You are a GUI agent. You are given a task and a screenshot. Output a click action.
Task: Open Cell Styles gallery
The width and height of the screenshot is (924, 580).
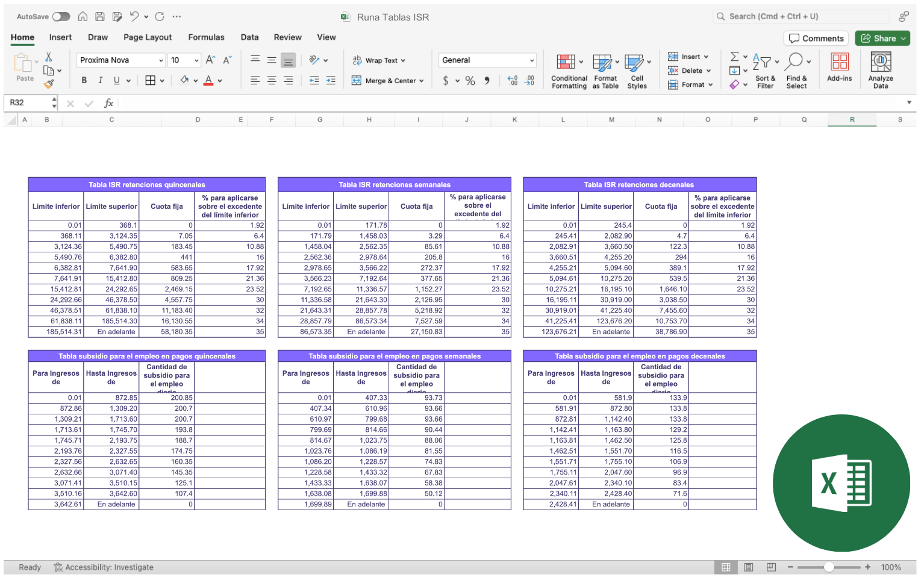pyautogui.click(x=637, y=72)
